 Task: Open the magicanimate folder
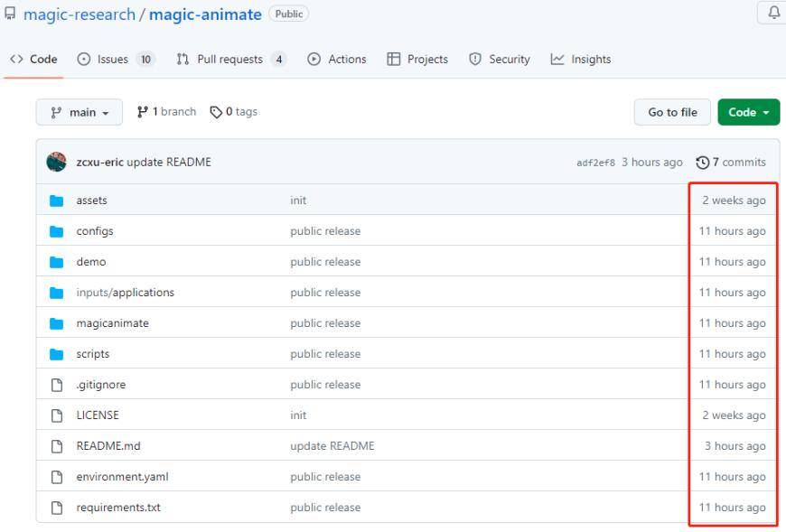(x=112, y=323)
